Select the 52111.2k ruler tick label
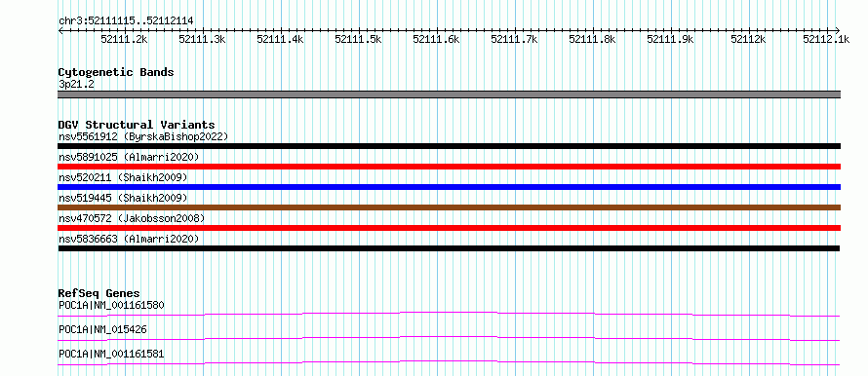Image resolution: width=868 pixels, height=376 pixels. tap(125, 39)
